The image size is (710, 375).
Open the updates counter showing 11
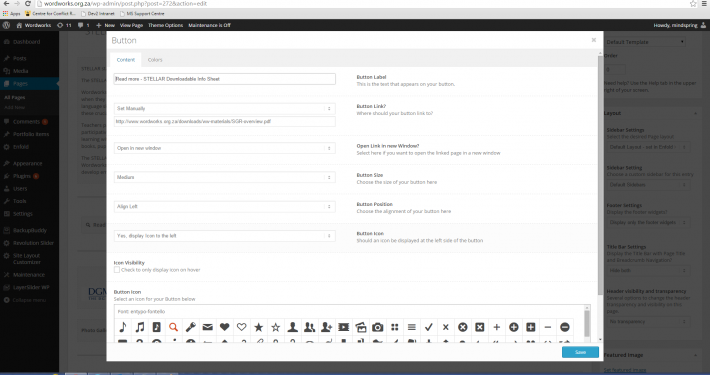pyautogui.click(x=64, y=25)
